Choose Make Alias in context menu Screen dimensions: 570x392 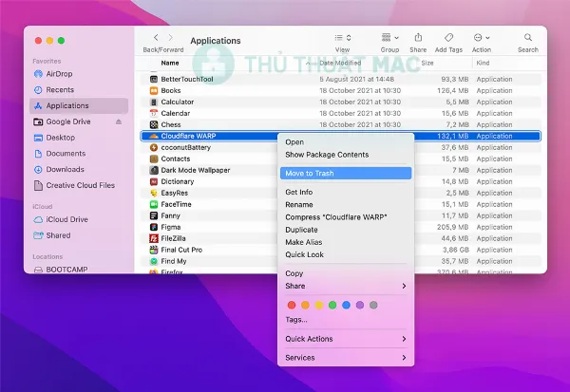[x=346, y=242]
